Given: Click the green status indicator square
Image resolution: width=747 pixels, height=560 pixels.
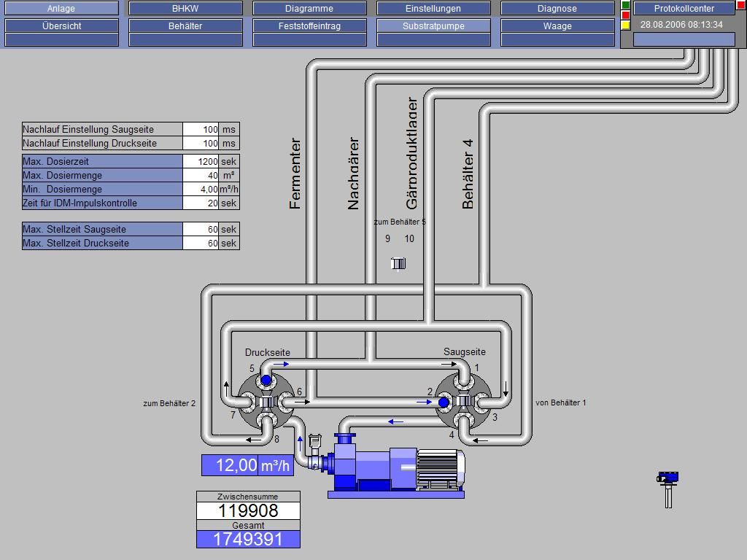Looking at the screenshot, I should pyautogui.click(x=625, y=5).
